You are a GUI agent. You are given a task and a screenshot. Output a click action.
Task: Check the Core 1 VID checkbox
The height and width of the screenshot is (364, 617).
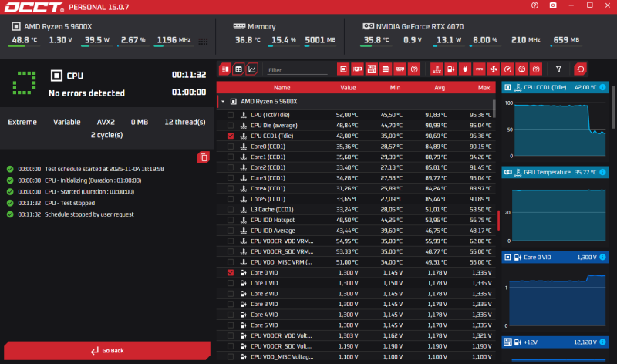coord(231,283)
